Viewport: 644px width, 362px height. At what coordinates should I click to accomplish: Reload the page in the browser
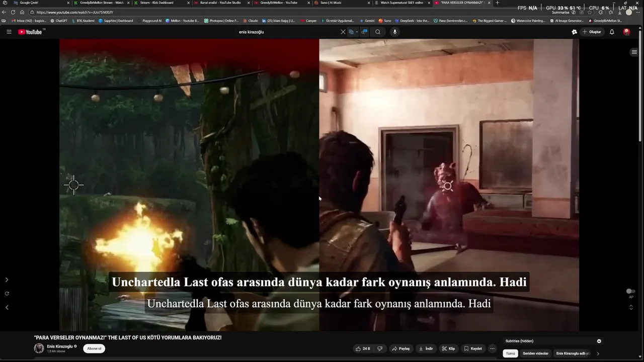(x=13, y=12)
